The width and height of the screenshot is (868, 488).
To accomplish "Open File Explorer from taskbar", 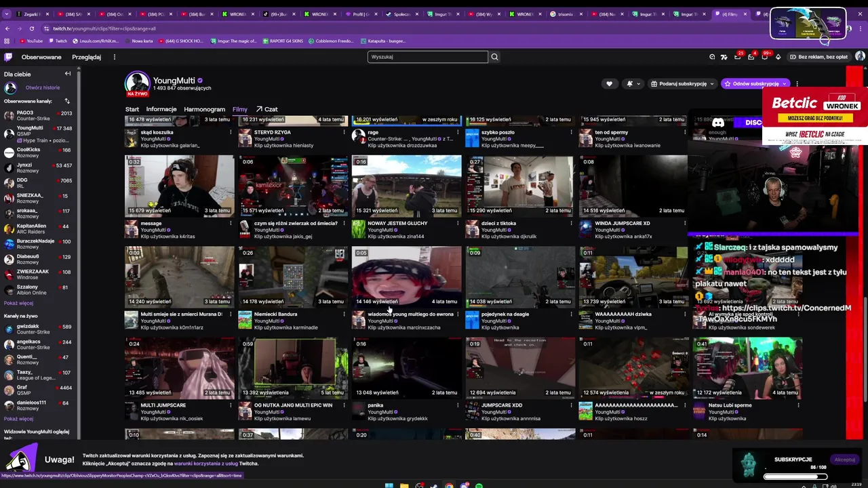I will 404,485.
